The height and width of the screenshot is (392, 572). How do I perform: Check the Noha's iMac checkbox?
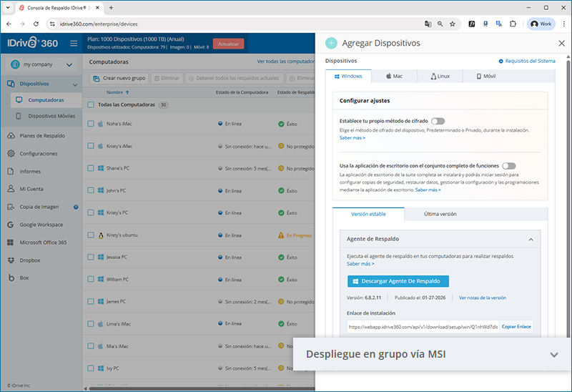click(91, 124)
